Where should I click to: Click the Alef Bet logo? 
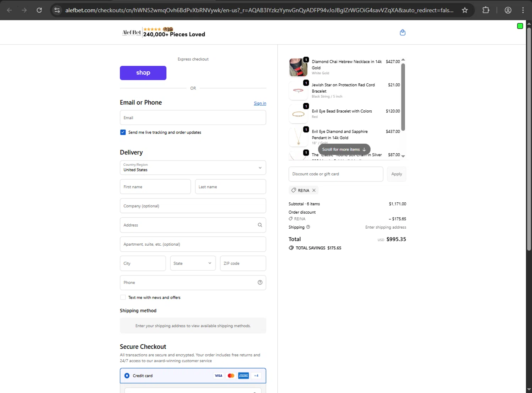click(x=131, y=33)
